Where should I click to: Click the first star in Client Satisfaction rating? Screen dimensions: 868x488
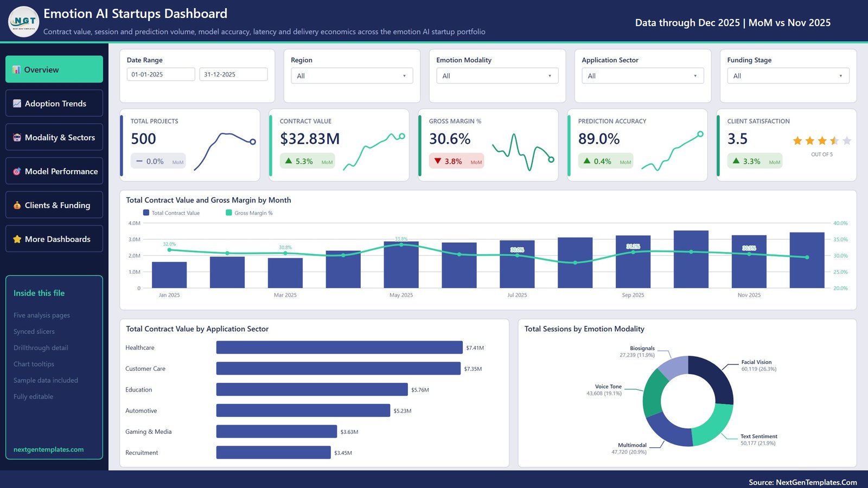pos(797,141)
